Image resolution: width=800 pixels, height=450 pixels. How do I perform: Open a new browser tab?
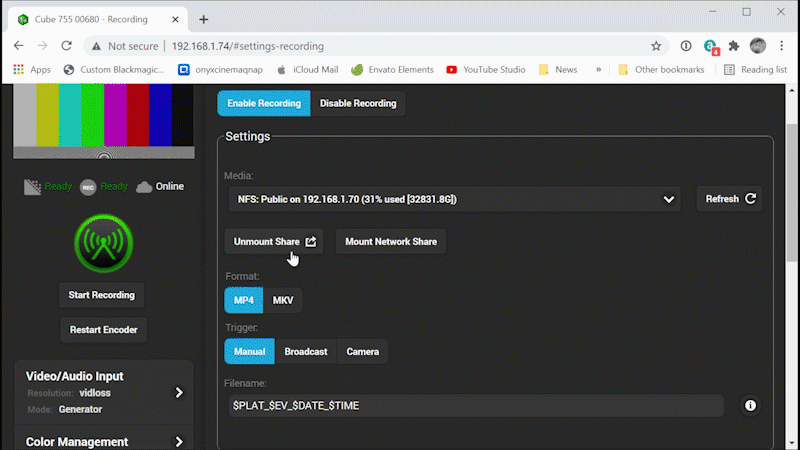pos(204,19)
